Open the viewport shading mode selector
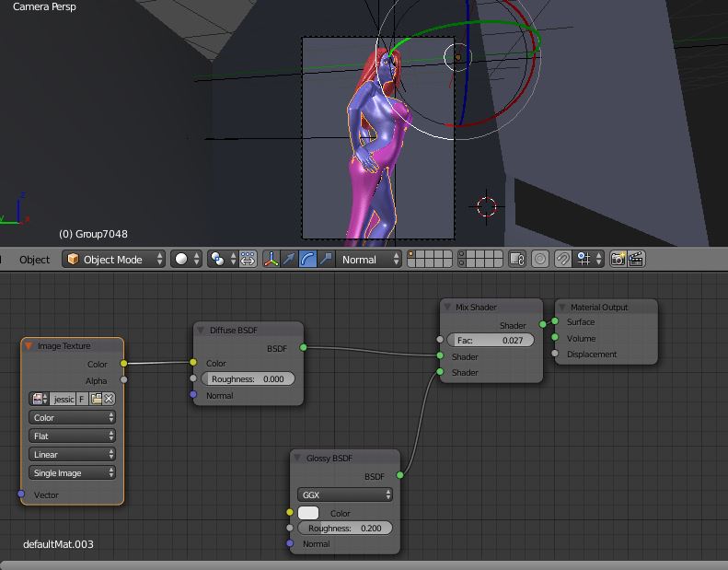728x570 pixels. (186, 260)
